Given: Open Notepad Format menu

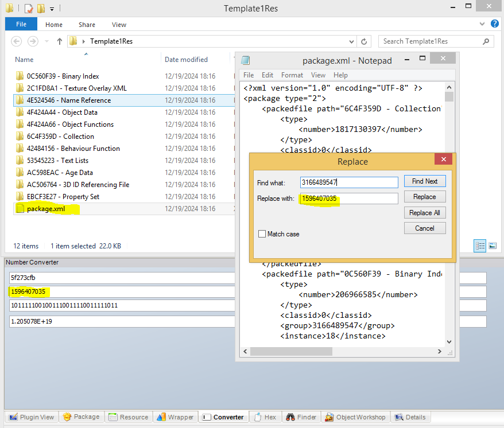Looking at the screenshot, I should (x=292, y=75).
